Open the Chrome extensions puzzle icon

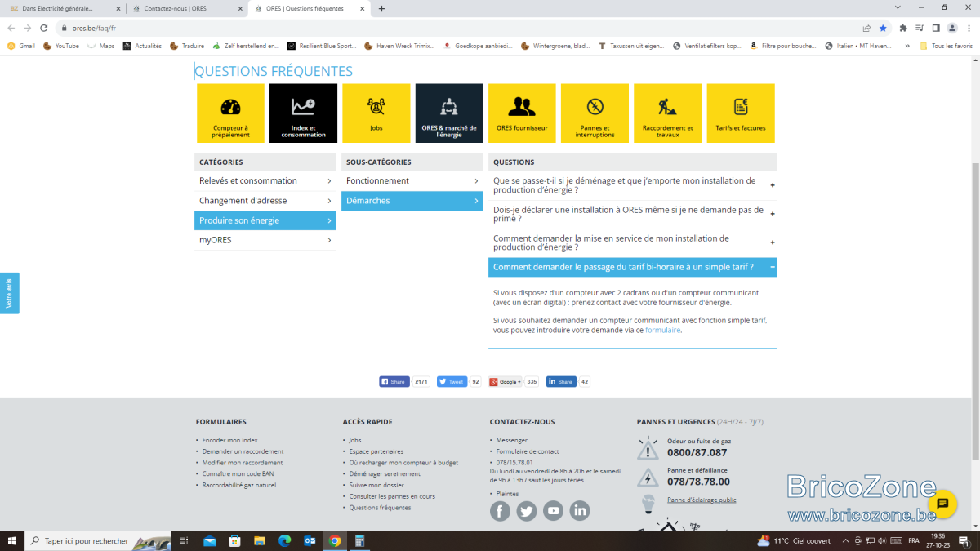click(x=903, y=28)
